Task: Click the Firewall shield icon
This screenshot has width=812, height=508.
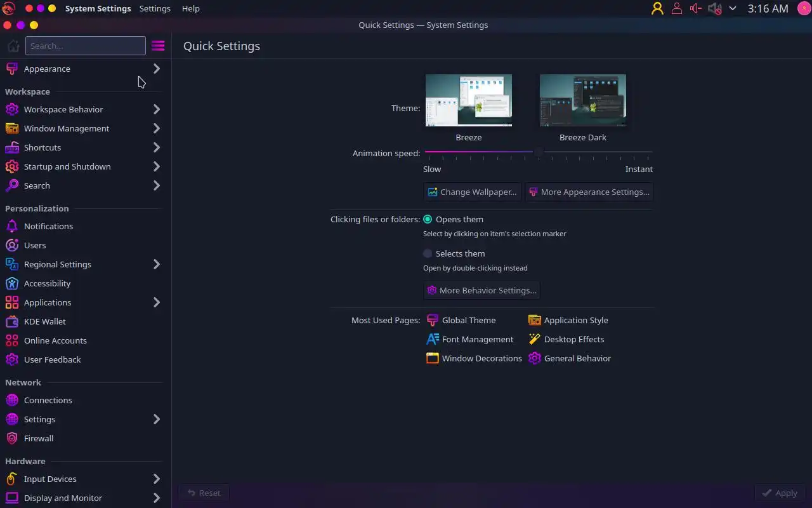Action: pos(11,438)
